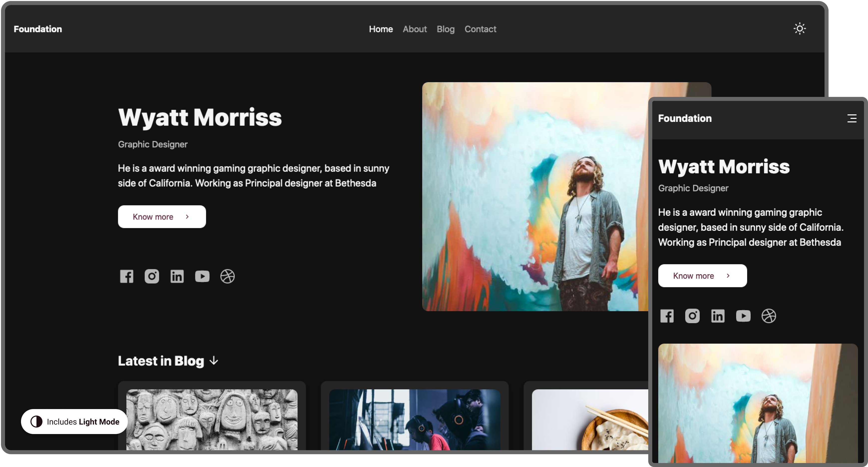The height and width of the screenshot is (467, 868).
Task: Click the LinkedIn icon in desktop view
Action: point(177,276)
